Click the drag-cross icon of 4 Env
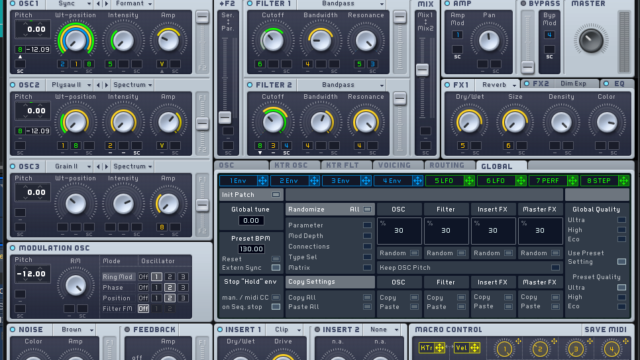This screenshot has height=360, width=640. point(417,180)
